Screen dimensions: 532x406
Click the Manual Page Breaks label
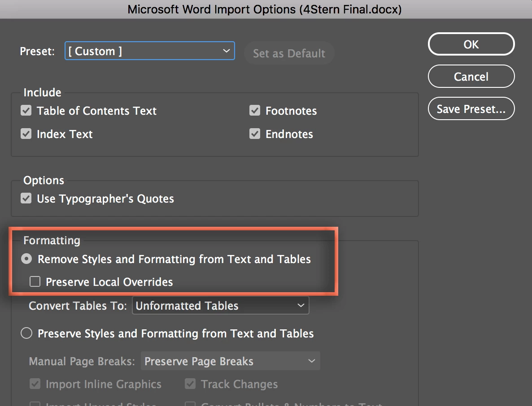82,361
